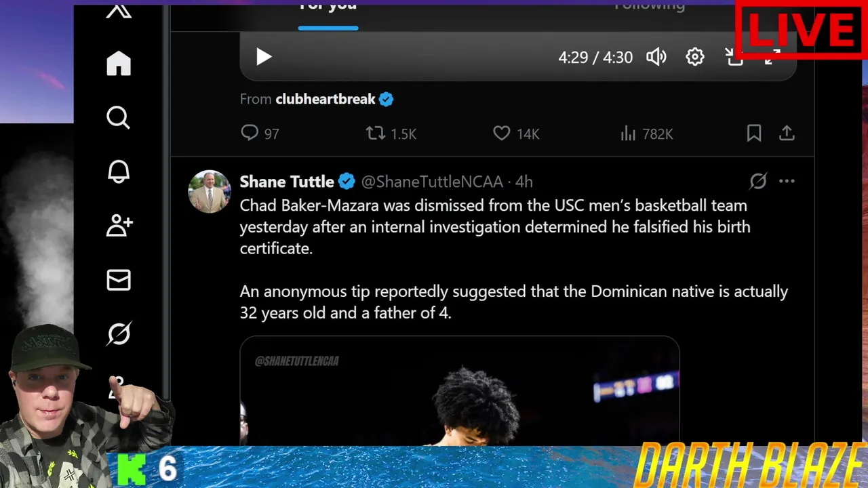
Task: Repost the post with 1.5K reposts
Action: tap(391, 134)
